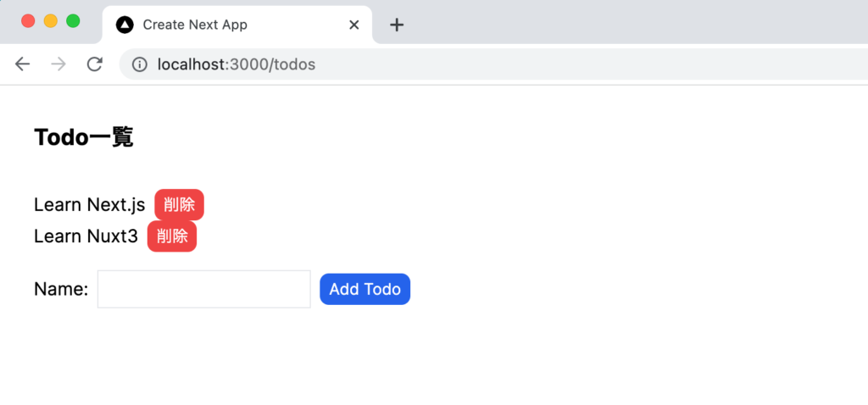This screenshot has width=868, height=405.
Task: Click the Name: label
Action: tap(61, 289)
